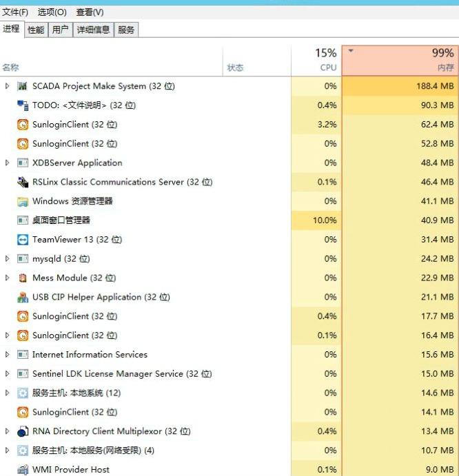Expand RNA Directory Client Multiplexor group

point(8,431)
